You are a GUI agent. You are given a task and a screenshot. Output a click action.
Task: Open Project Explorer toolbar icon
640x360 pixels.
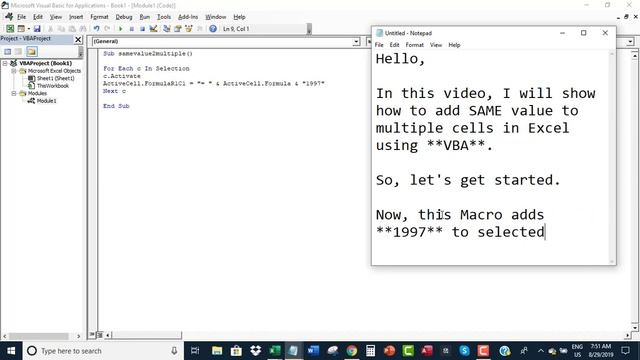(167, 29)
